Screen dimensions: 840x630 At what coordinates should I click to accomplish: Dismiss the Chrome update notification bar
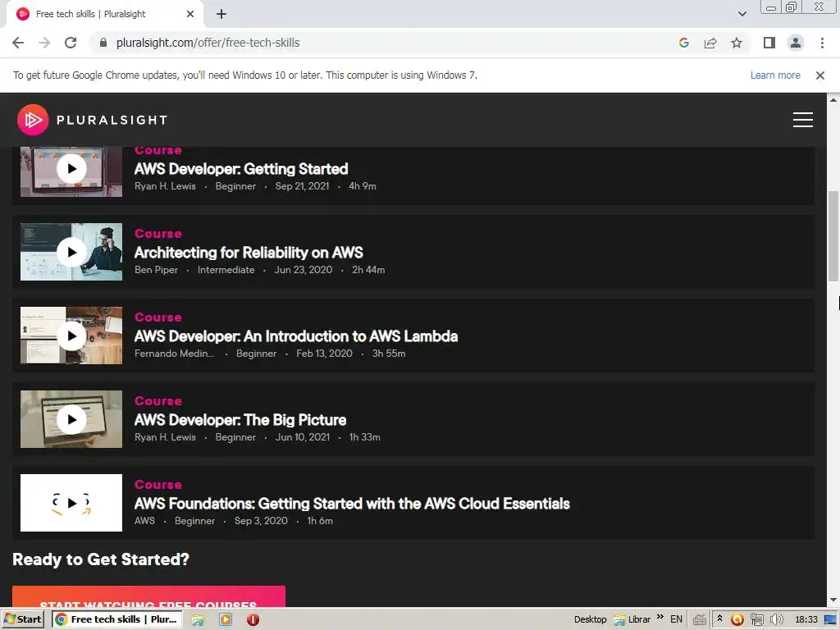819,75
